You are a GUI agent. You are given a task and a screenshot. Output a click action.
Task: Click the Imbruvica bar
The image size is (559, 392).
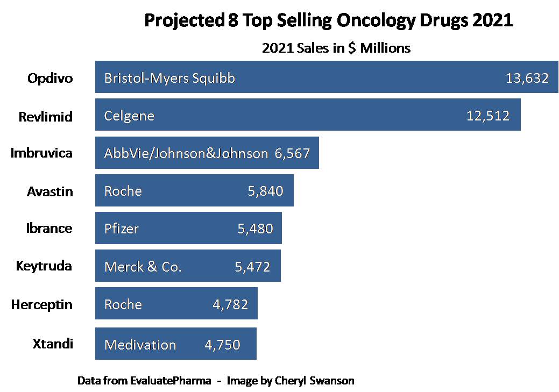[207, 153]
